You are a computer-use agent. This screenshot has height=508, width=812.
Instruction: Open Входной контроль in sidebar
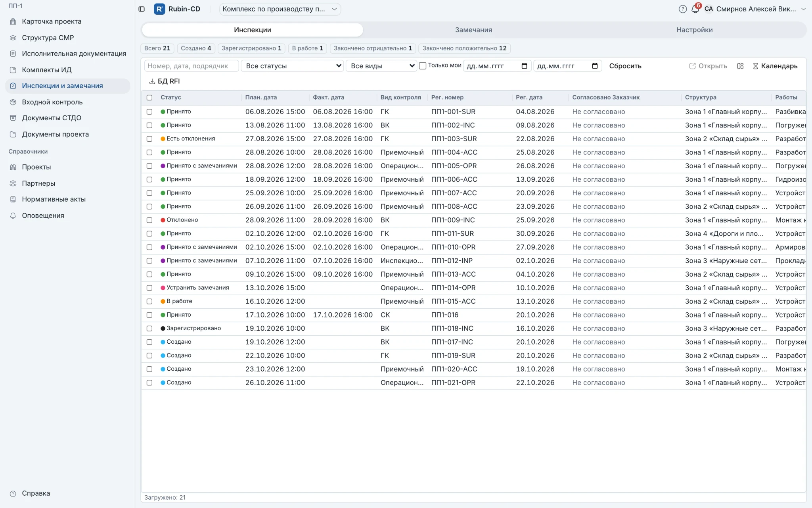click(x=52, y=102)
